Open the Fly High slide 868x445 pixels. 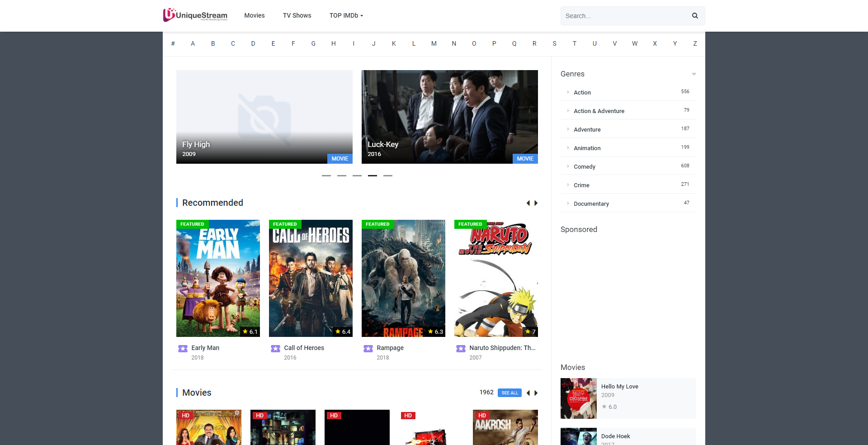(264, 117)
